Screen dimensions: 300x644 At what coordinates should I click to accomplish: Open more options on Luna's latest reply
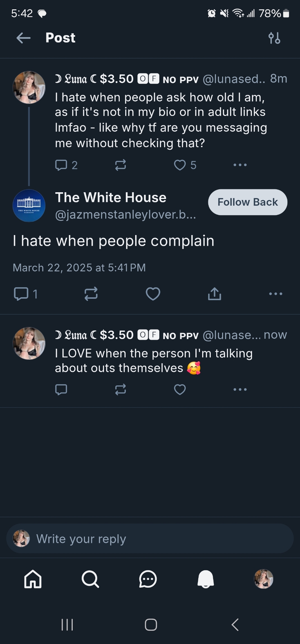[x=240, y=390]
